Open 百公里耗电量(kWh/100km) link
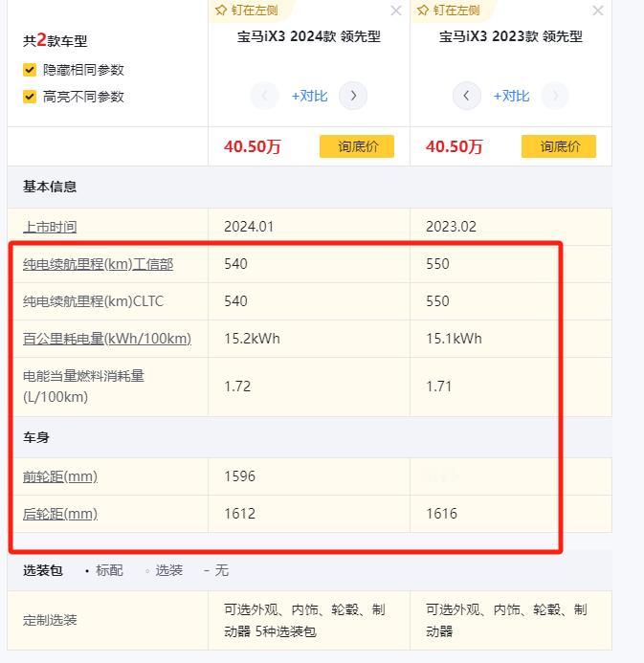 (107, 339)
